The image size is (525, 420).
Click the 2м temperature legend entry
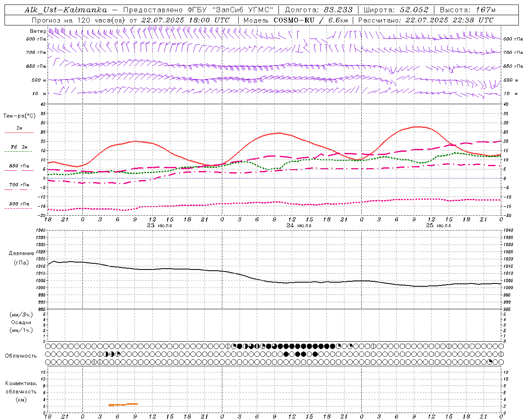(x=19, y=128)
